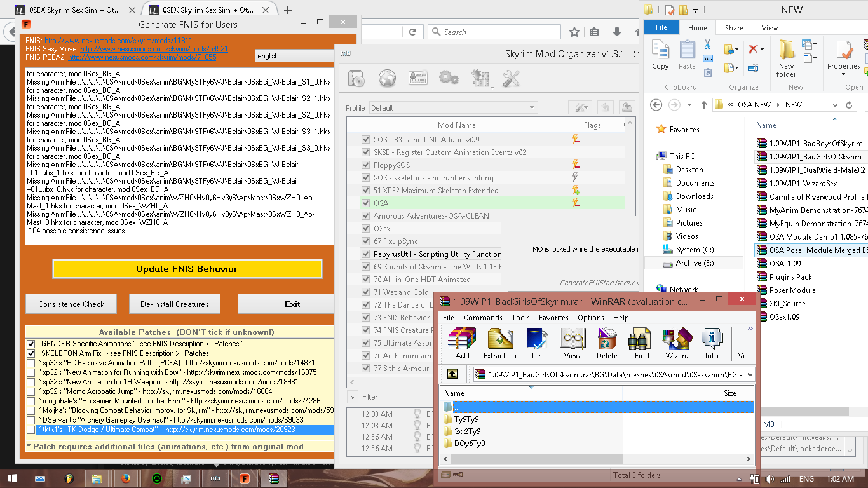This screenshot has height=488, width=868.
Task: Click Mod Organizer wrench-and-screwdriver tools icon
Action: coord(512,79)
